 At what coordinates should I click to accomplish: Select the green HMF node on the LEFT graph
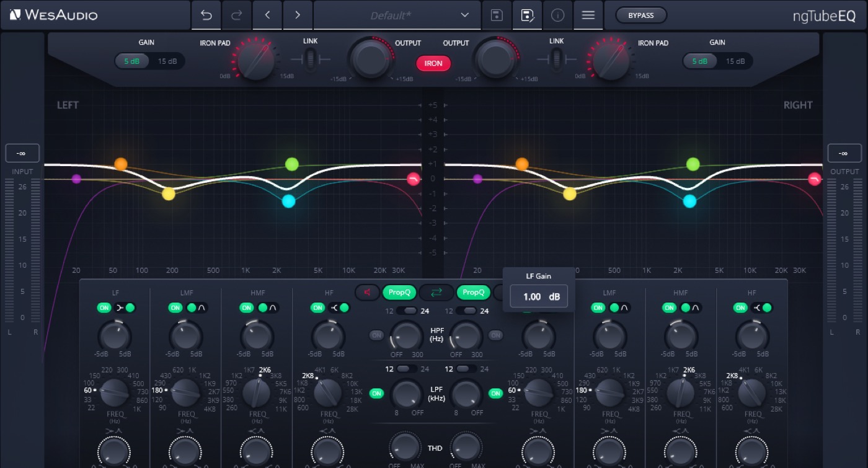292,164
